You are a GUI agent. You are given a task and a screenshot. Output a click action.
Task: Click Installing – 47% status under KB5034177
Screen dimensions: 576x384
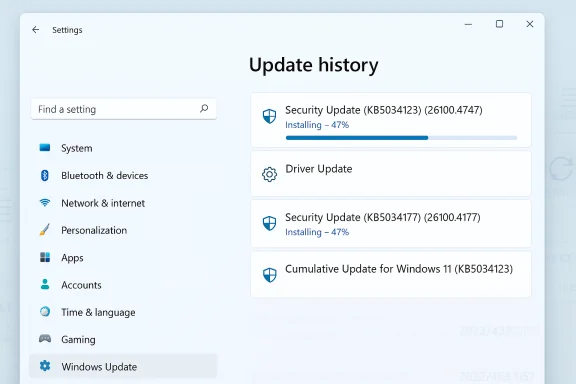point(317,232)
